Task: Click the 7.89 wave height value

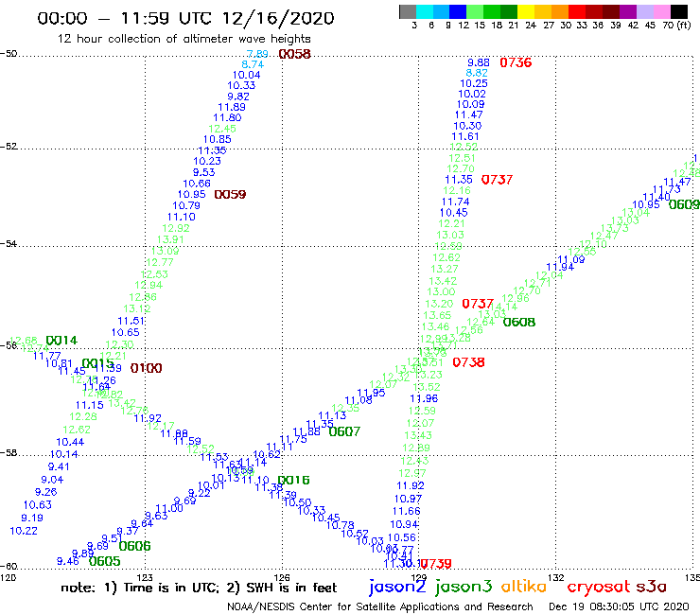Action: click(x=257, y=54)
